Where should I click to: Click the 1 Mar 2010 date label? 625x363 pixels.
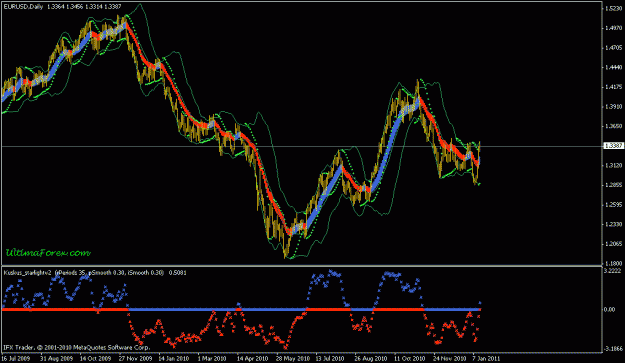click(x=212, y=358)
